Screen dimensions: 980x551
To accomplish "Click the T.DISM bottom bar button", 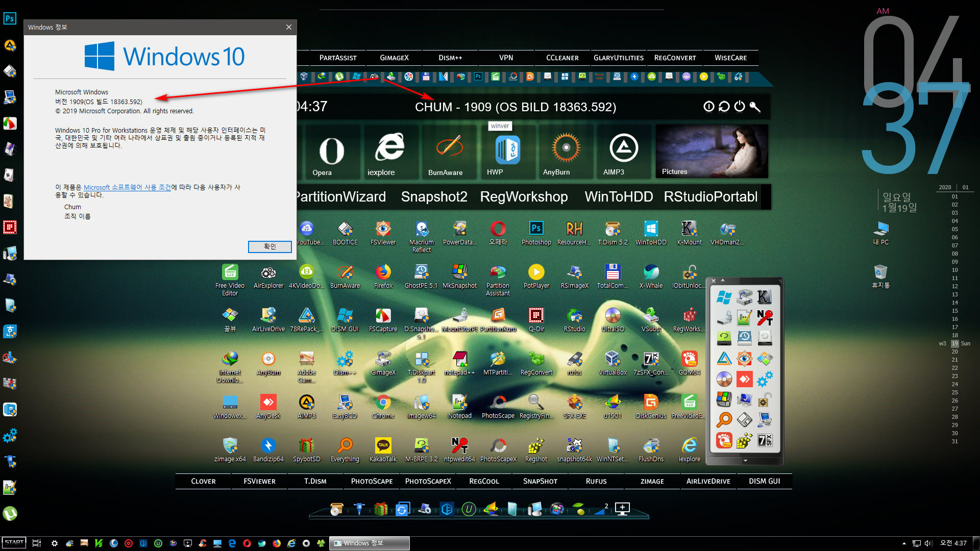I will (x=315, y=481).
